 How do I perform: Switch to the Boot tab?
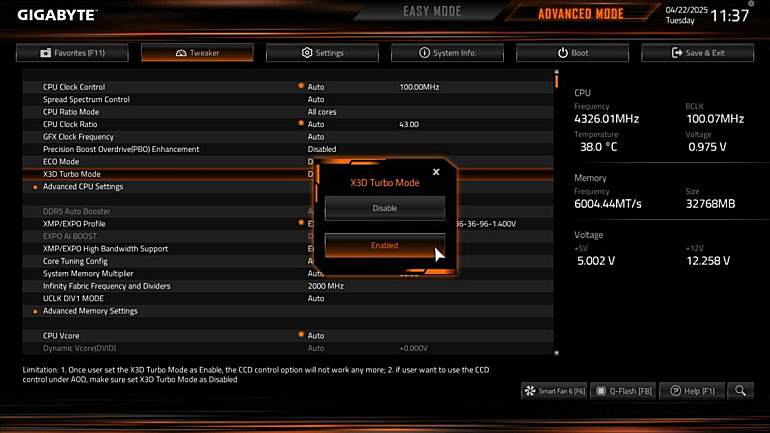pos(572,53)
